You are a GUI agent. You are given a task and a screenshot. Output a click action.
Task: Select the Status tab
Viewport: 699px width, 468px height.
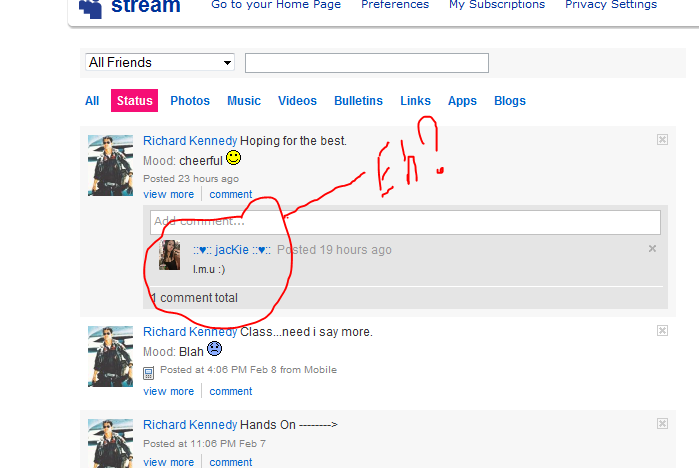click(x=134, y=101)
